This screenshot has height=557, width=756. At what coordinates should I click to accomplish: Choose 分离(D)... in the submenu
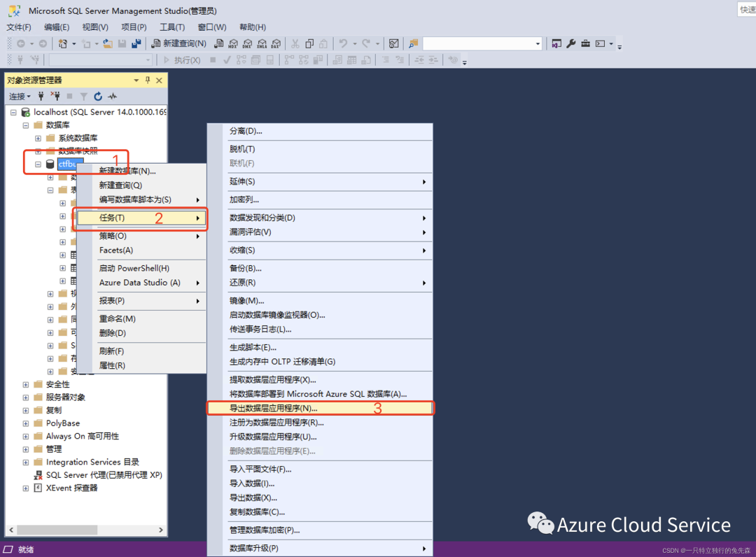320,131
